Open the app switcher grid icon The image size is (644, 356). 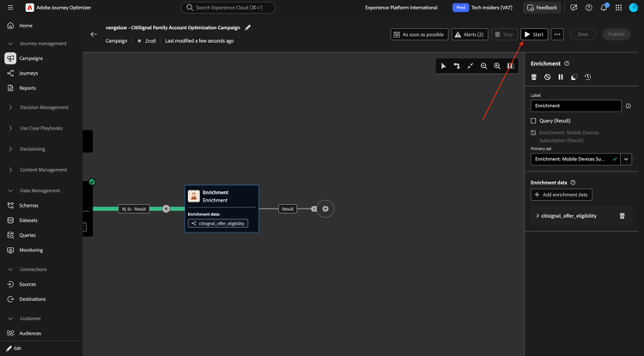tap(618, 8)
